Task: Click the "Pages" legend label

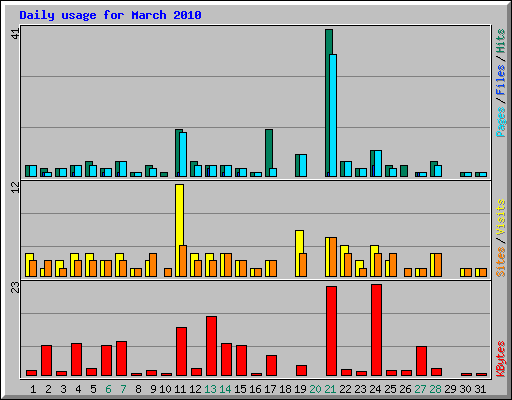Action: tap(501, 122)
